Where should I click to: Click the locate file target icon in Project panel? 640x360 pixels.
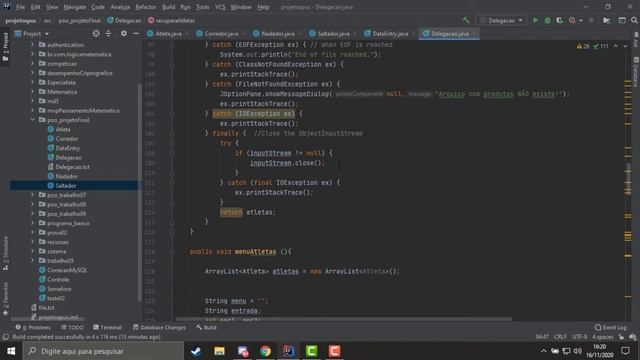click(96, 33)
